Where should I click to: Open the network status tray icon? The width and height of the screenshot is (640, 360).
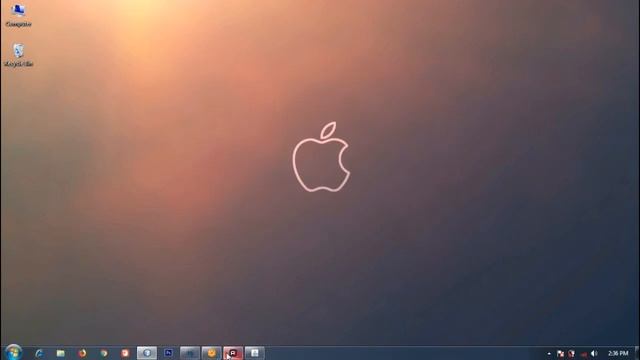pyautogui.click(x=583, y=353)
